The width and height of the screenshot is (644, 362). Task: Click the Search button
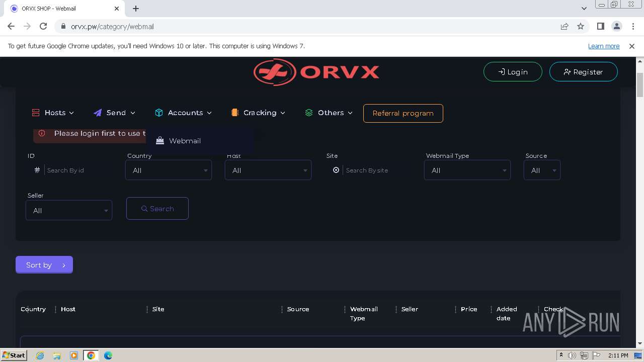[157, 208]
